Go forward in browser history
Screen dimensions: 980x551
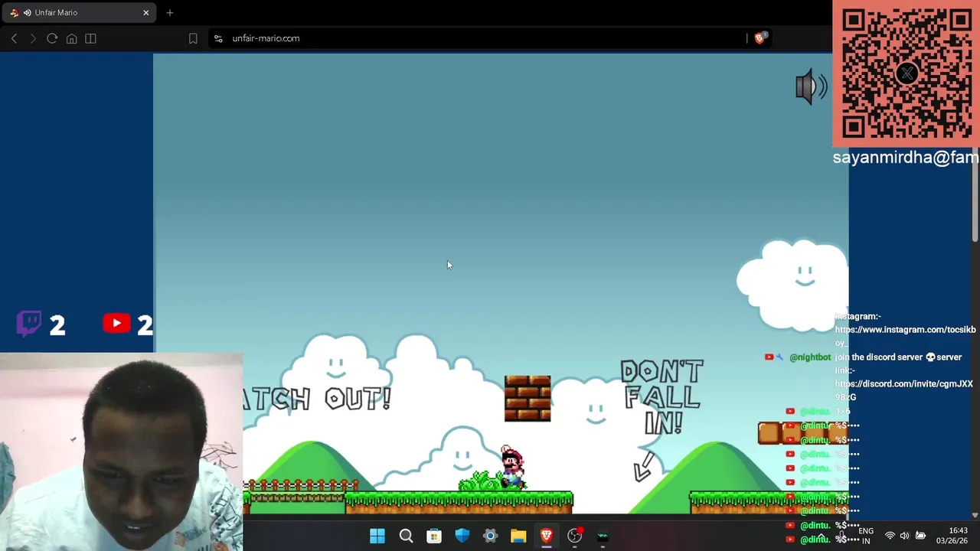(x=33, y=38)
